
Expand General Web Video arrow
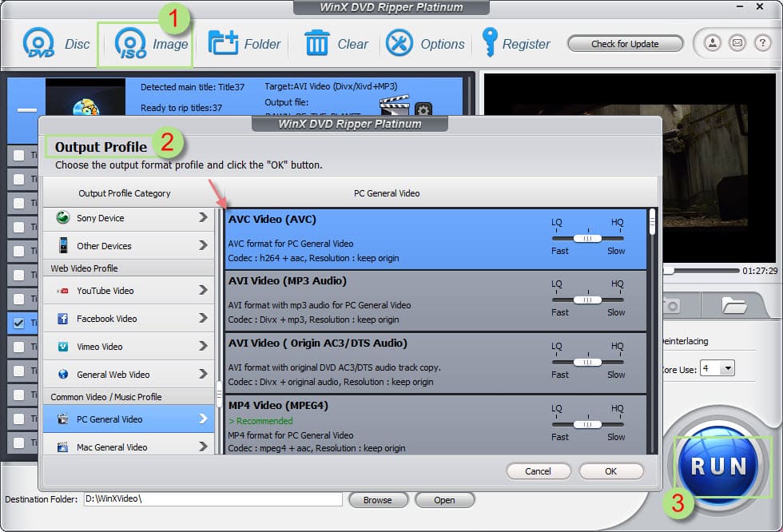pyautogui.click(x=202, y=374)
